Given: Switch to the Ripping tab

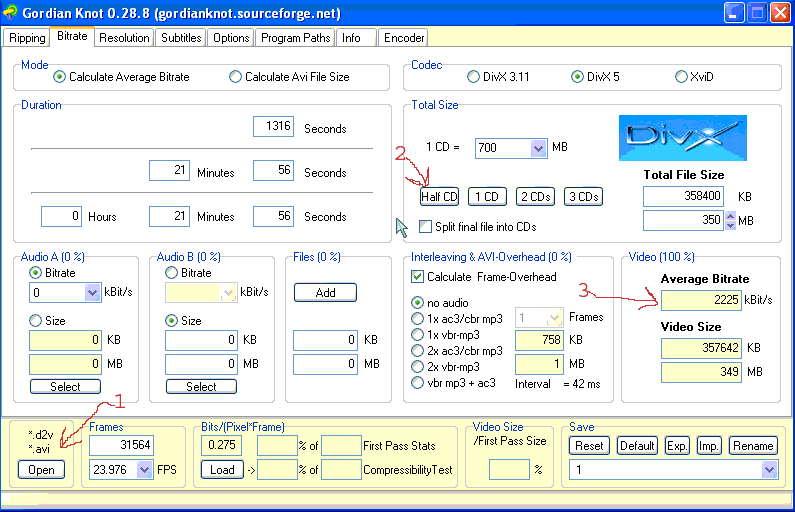Looking at the screenshot, I should 27,38.
